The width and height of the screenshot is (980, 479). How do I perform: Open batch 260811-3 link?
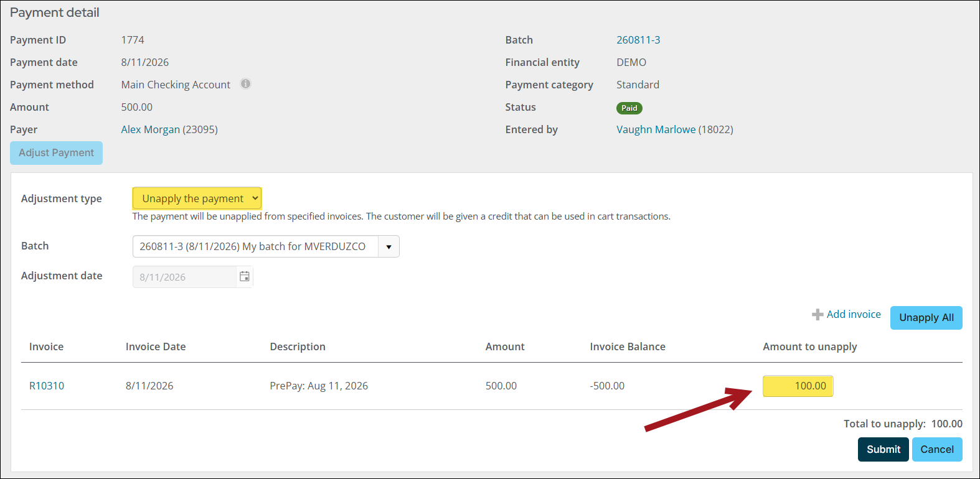point(638,40)
